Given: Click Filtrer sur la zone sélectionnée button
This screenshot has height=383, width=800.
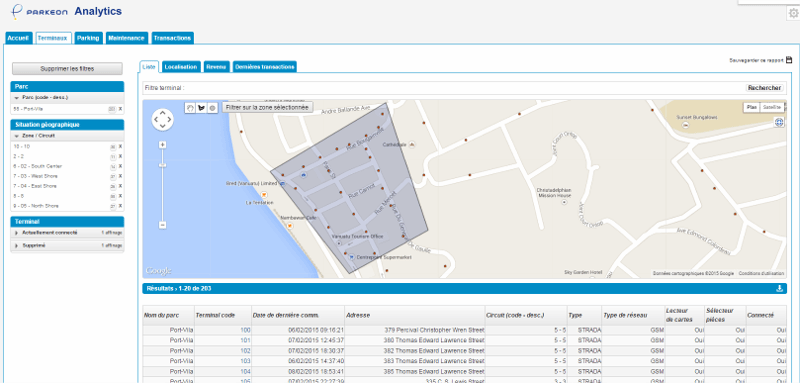Looking at the screenshot, I should coord(267,108).
